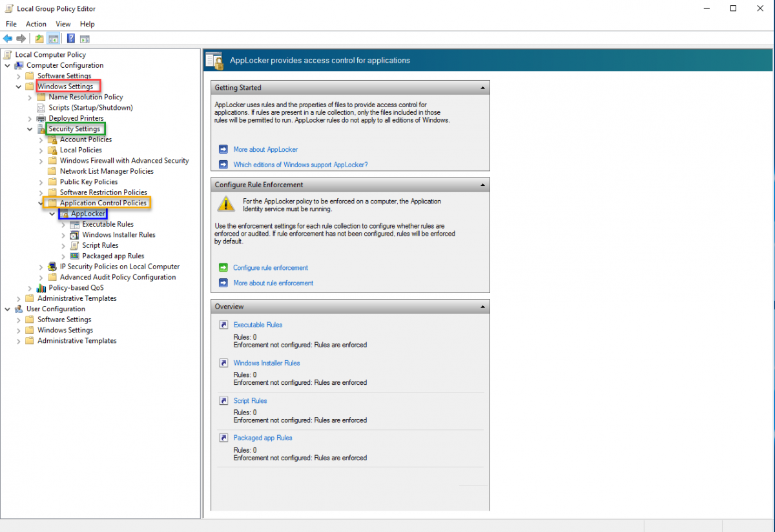Viewport: 775px width, 532px height.
Task: Open the More about AppLocker link
Action: pos(265,149)
